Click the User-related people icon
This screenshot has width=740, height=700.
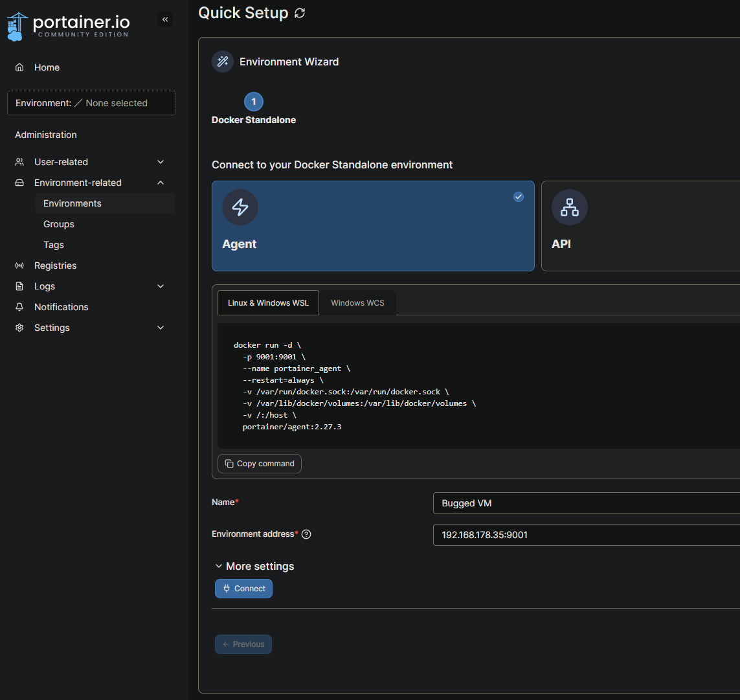[x=19, y=162]
